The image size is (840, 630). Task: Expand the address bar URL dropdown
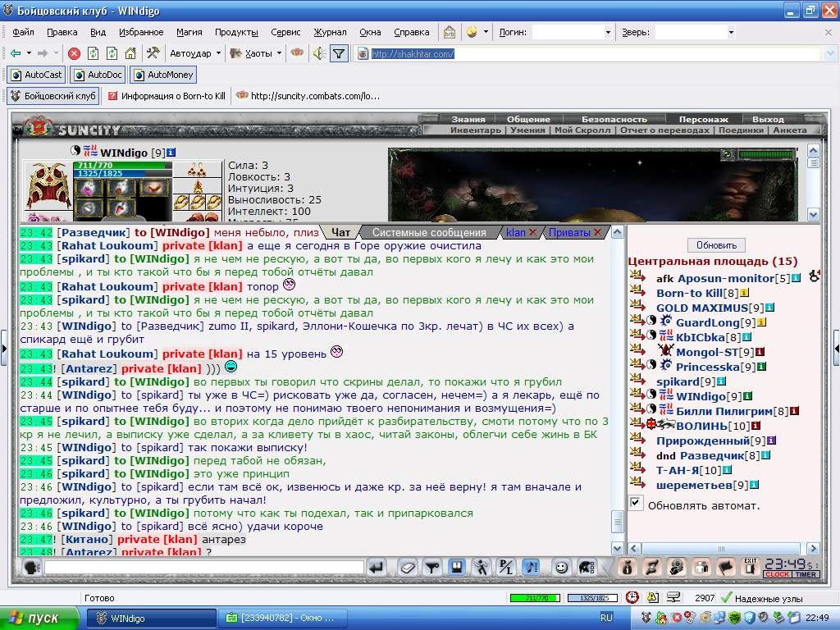(830, 53)
